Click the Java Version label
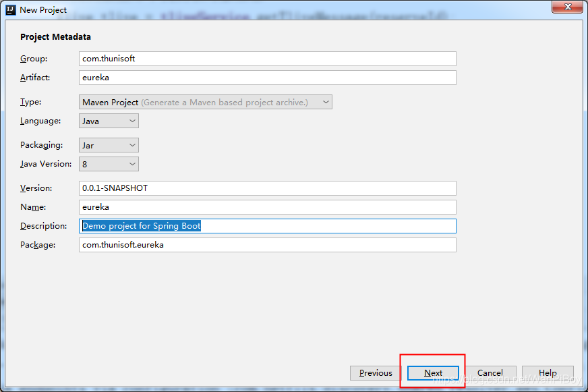This screenshot has width=588, height=392. (x=46, y=164)
